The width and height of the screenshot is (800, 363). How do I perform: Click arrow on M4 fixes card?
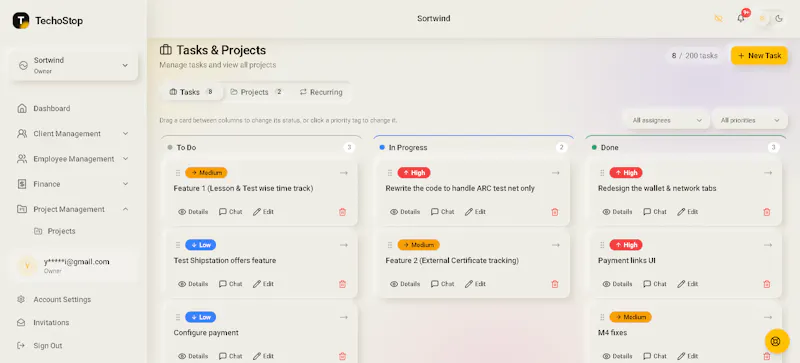pos(768,317)
